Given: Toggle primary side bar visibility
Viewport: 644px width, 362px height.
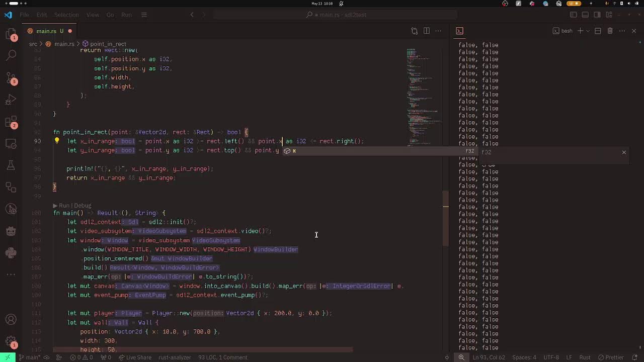Looking at the screenshot, I should pos(573,15).
